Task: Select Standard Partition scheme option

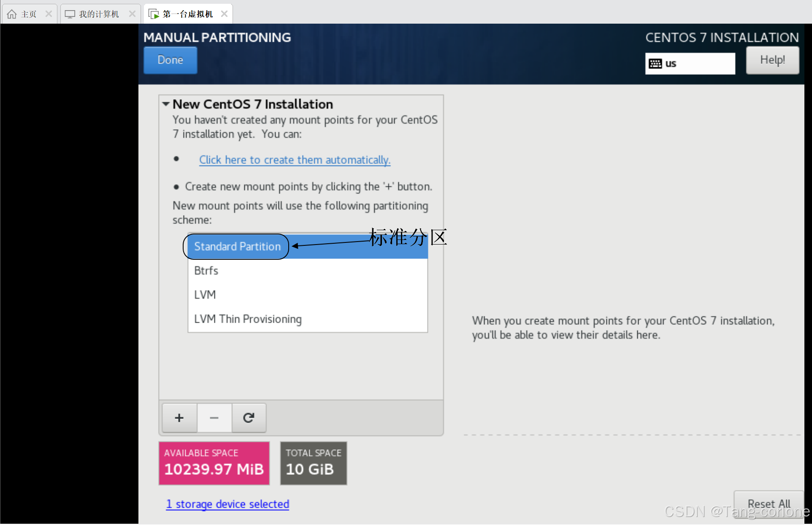Action: [x=237, y=247]
